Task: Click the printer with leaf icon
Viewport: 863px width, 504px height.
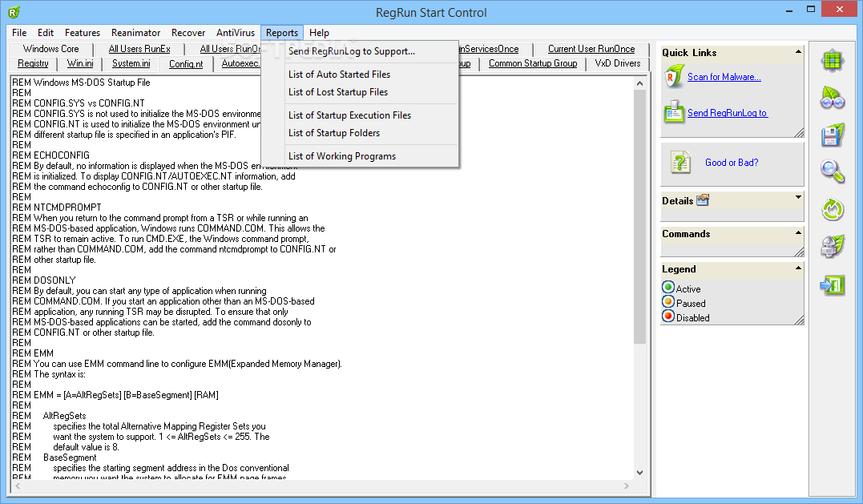Action: (x=833, y=247)
